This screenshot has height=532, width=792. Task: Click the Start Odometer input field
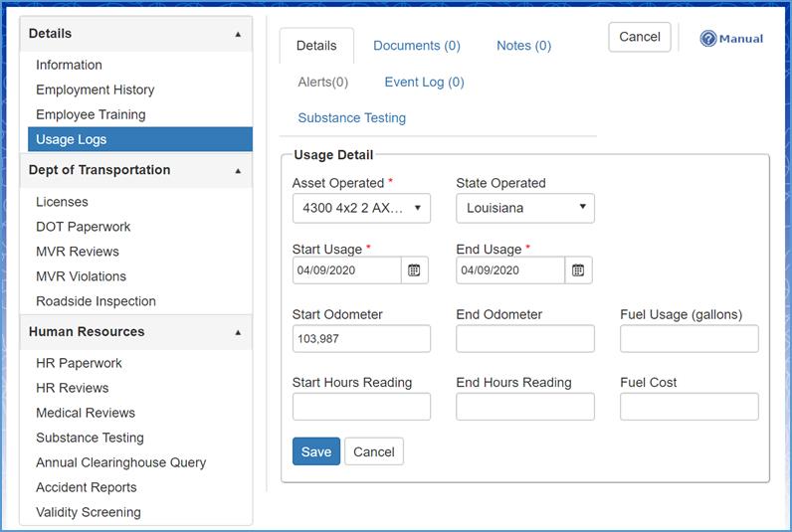(x=361, y=339)
